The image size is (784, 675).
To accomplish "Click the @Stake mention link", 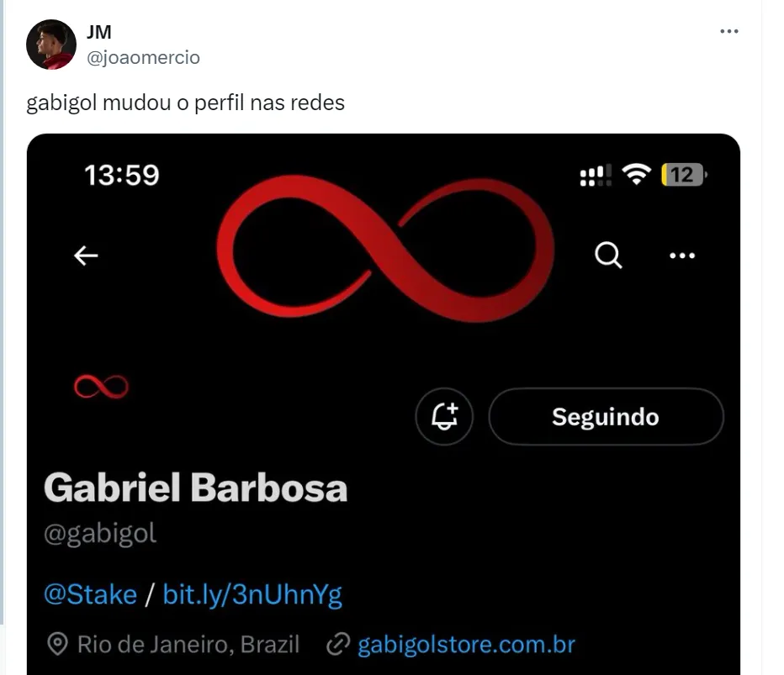I will 91,594.
